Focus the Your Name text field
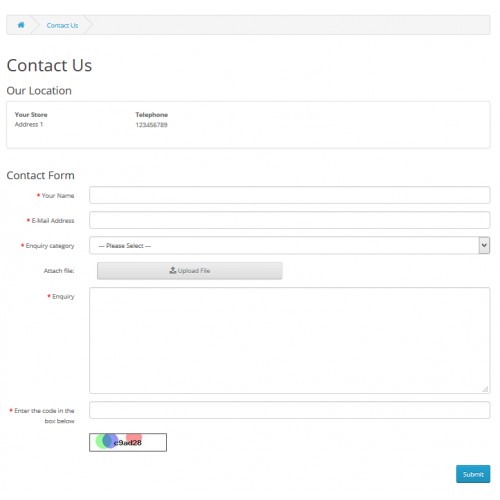This screenshot has width=500, height=500. tap(290, 195)
